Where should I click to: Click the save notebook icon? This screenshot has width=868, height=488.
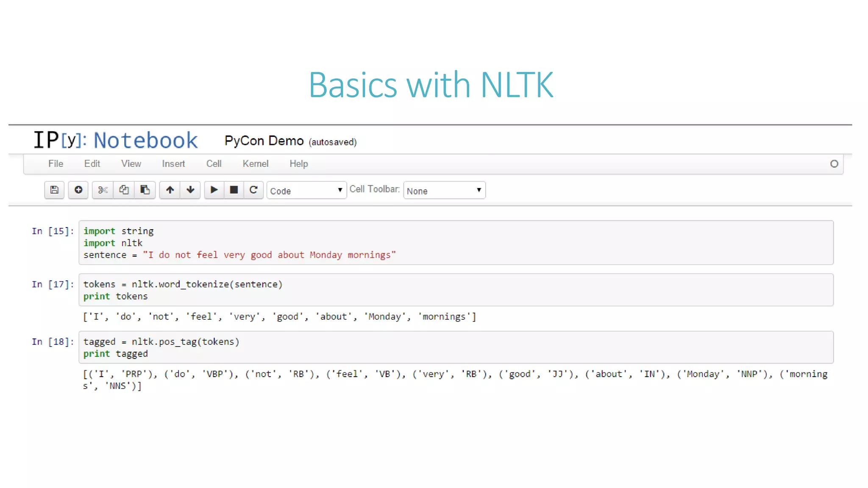(x=54, y=190)
